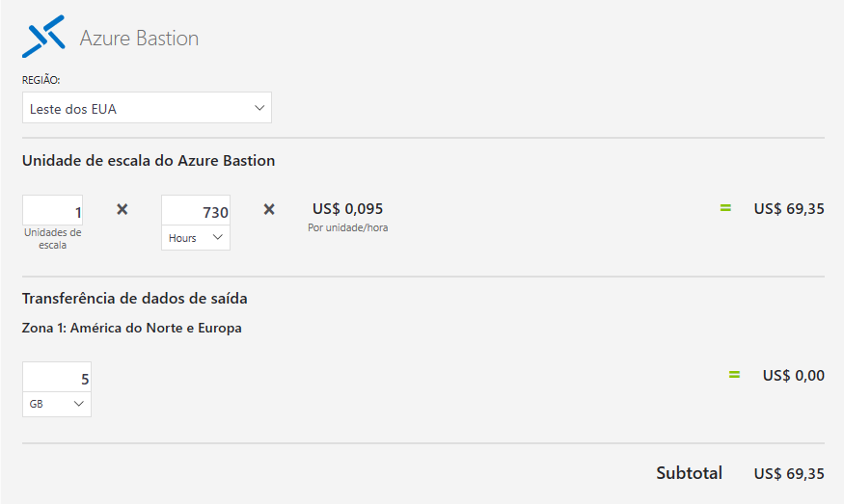Click the Unidade de escala do Azure Bastion heading
The width and height of the screenshot is (844, 504).
[149, 161]
